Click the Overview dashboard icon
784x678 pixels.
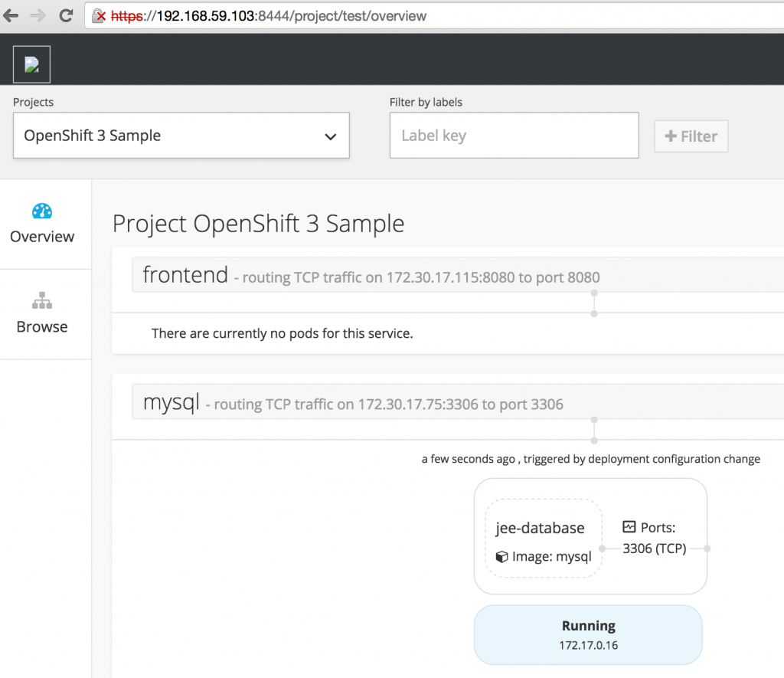coord(42,211)
